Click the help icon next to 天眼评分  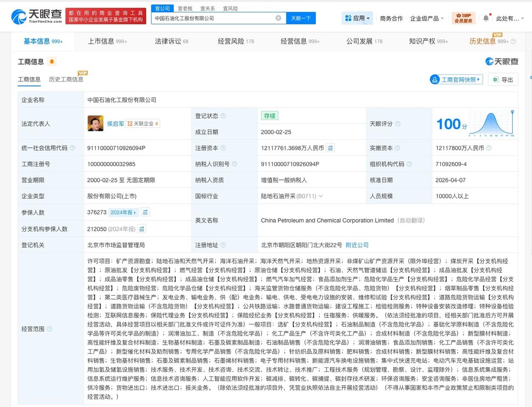397,124
